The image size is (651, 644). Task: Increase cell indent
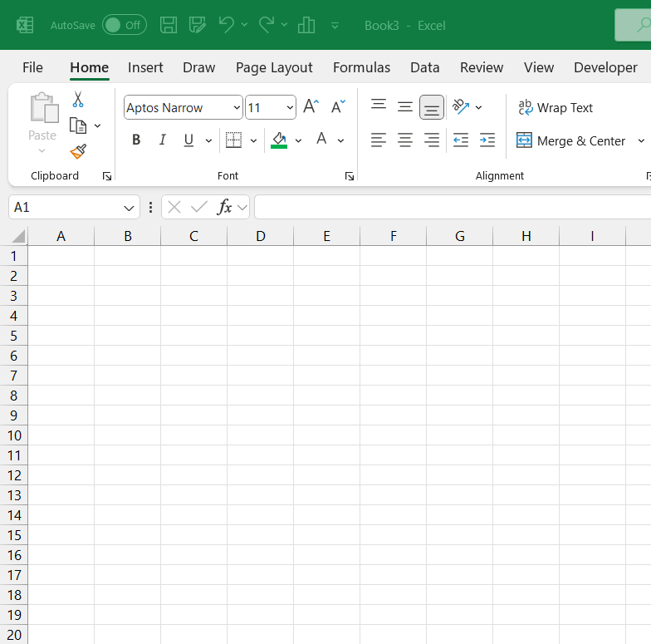click(x=487, y=140)
